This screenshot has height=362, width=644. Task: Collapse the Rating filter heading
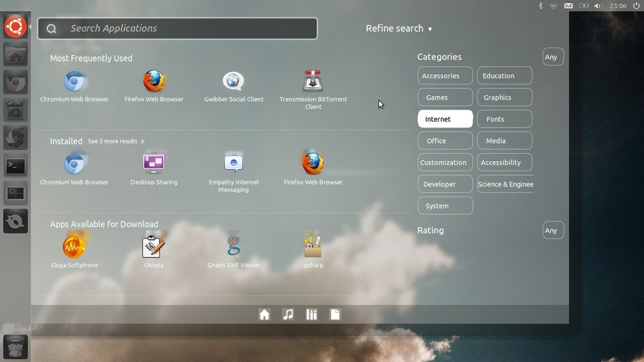(430, 230)
